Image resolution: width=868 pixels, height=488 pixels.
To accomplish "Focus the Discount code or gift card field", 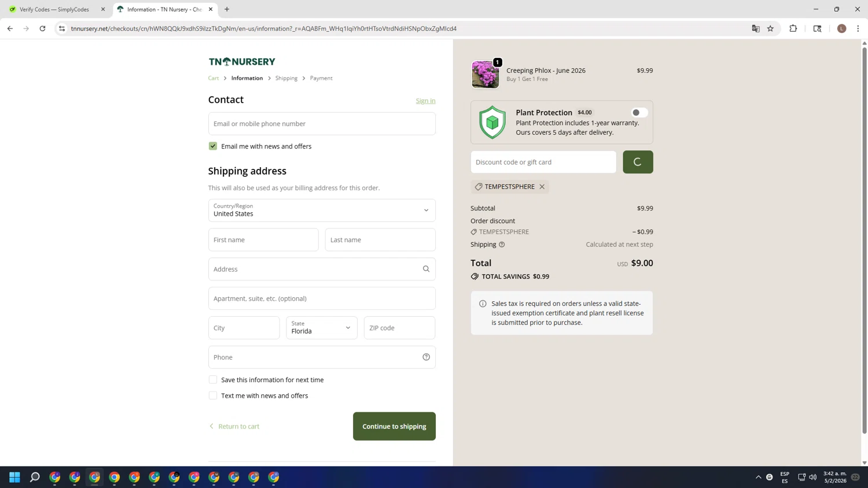I will click(543, 162).
